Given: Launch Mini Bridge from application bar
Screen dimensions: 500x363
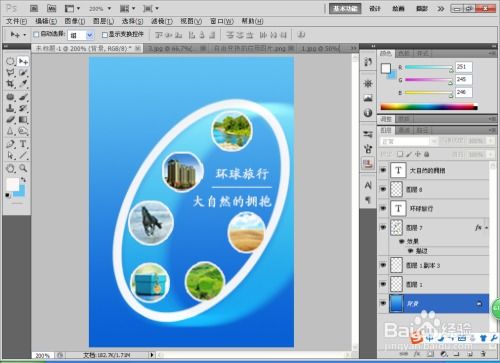Looking at the screenshot, I should point(51,8).
